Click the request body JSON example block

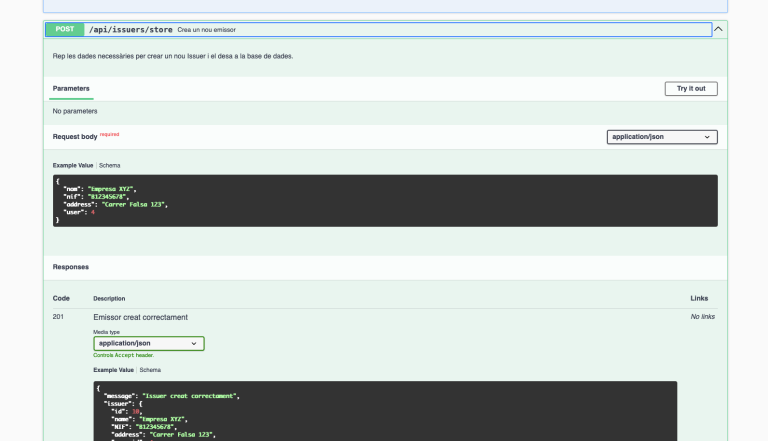385,200
